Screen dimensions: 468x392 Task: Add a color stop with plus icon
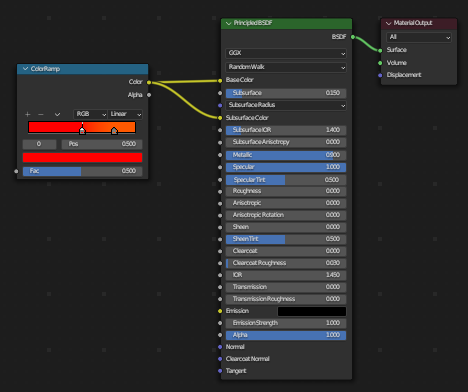(28, 114)
